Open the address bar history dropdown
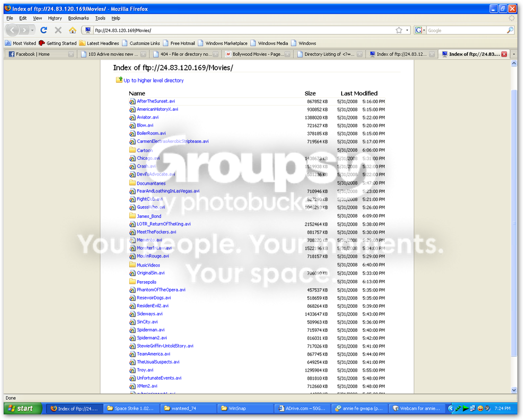 pyautogui.click(x=407, y=30)
